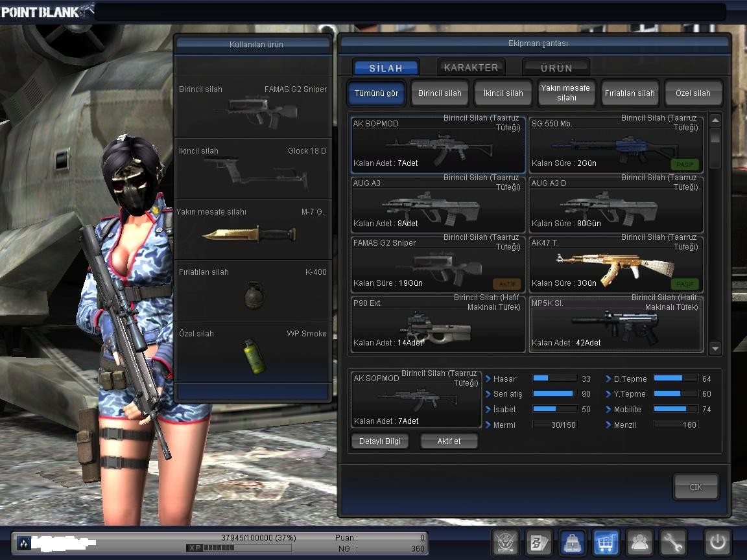
Task: Open the clan emblem icon
Action: pos(505,542)
